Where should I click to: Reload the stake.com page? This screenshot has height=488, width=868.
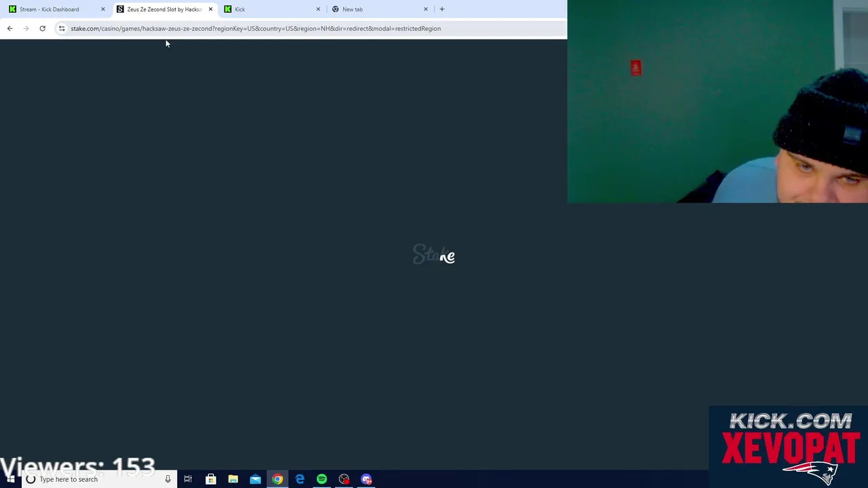pyautogui.click(x=42, y=28)
